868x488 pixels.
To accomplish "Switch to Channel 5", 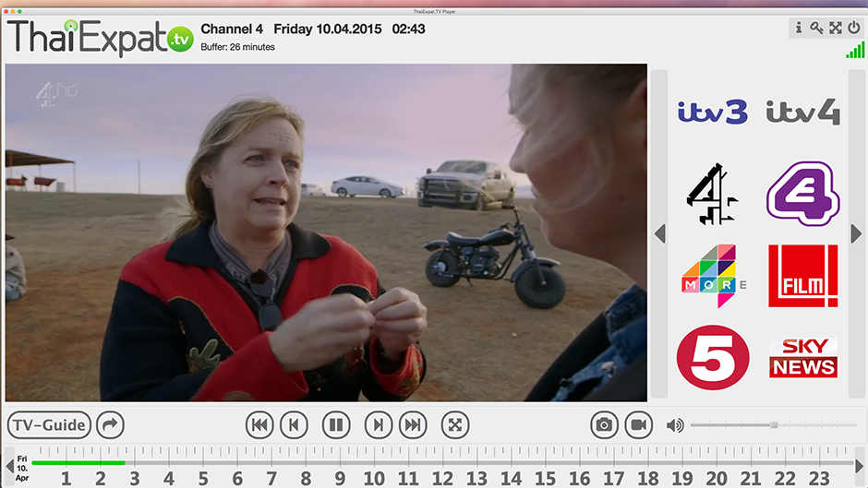I will click(x=712, y=358).
